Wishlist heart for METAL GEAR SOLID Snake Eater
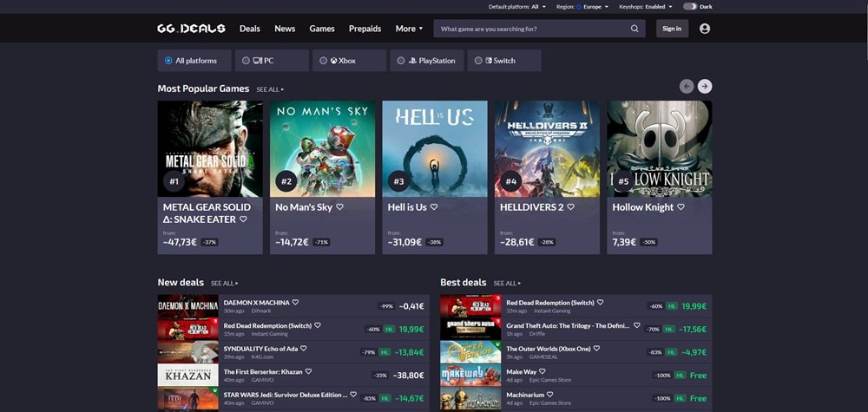Viewport: 868px width, 412px height. click(x=243, y=219)
